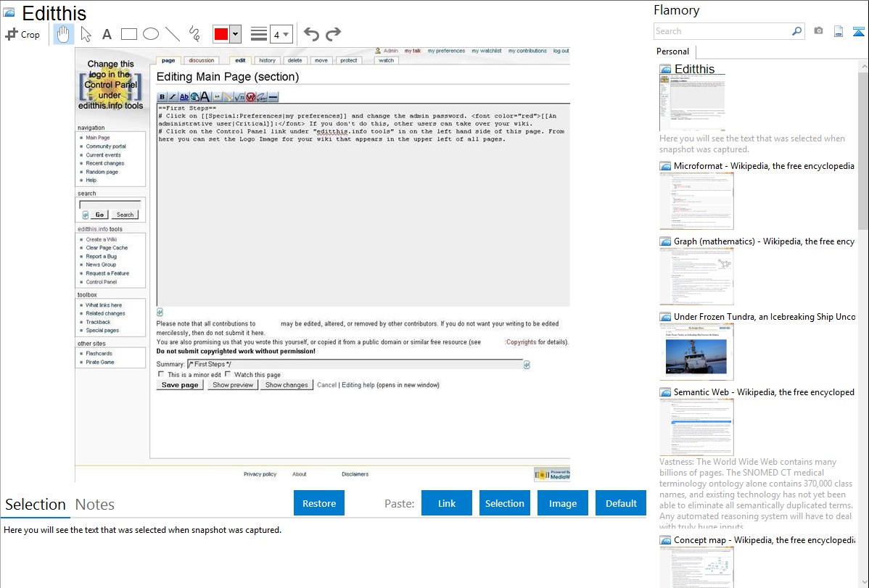Select the hand pan tool
Screen dimensions: 869x588
tap(63, 34)
